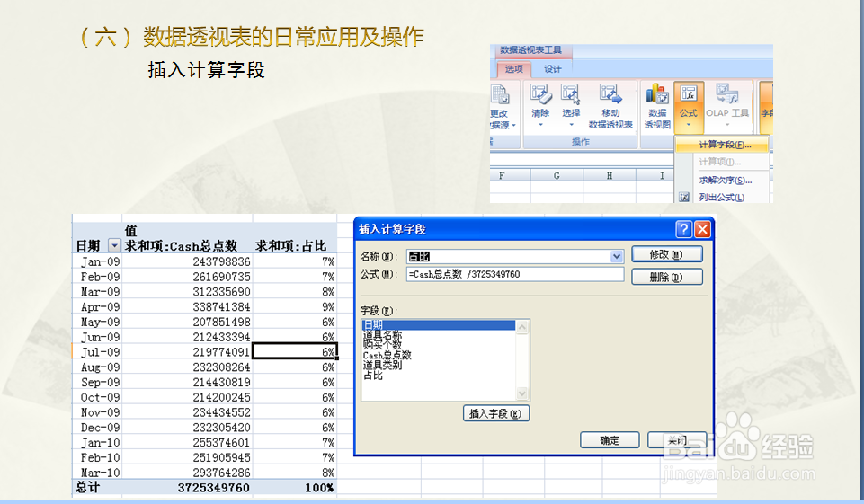Image resolution: width=864 pixels, height=504 pixels.
Task: Click the Select (选择) ribbon icon
Action: pyautogui.click(x=571, y=95)
